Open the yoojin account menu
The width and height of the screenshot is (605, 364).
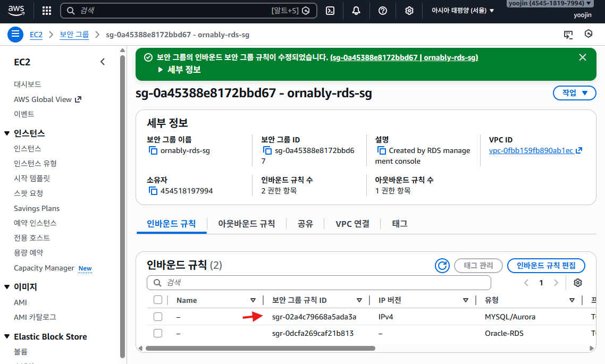pyautogui.click(x=549, y=4)
